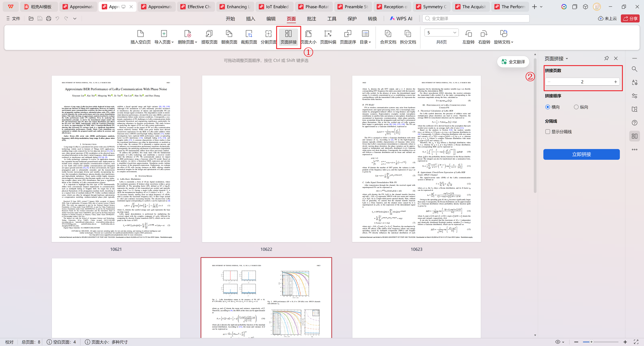
Task: Click the print icon in the top toolbar
Action: click(48, 18)
